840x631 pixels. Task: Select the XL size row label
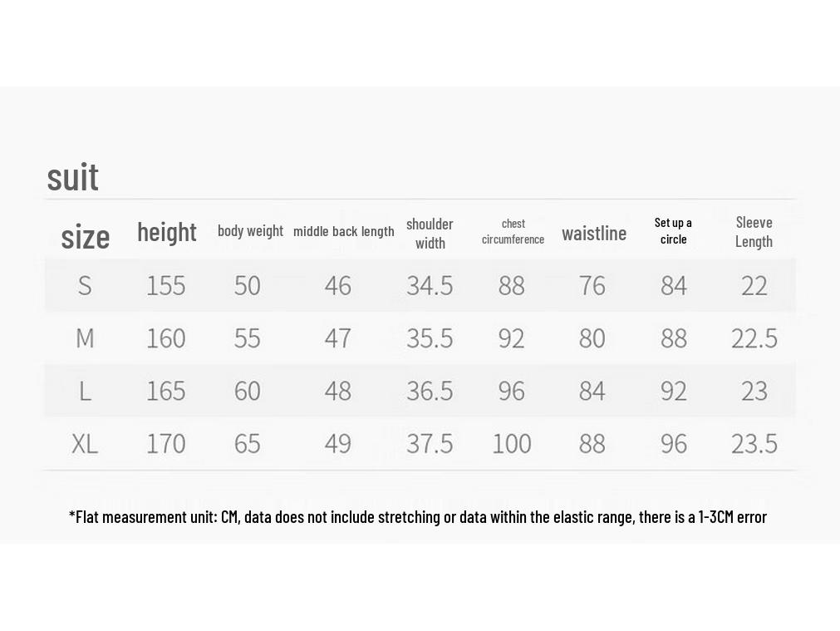[x=85, y=444]
